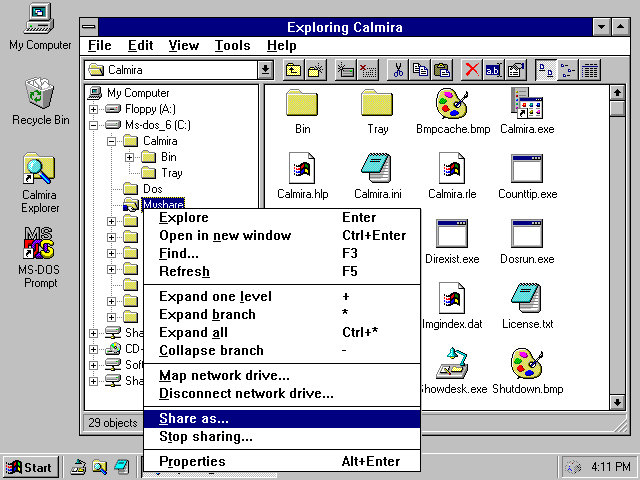Choose Collapse branch in context menu

[x=282, y=351]
